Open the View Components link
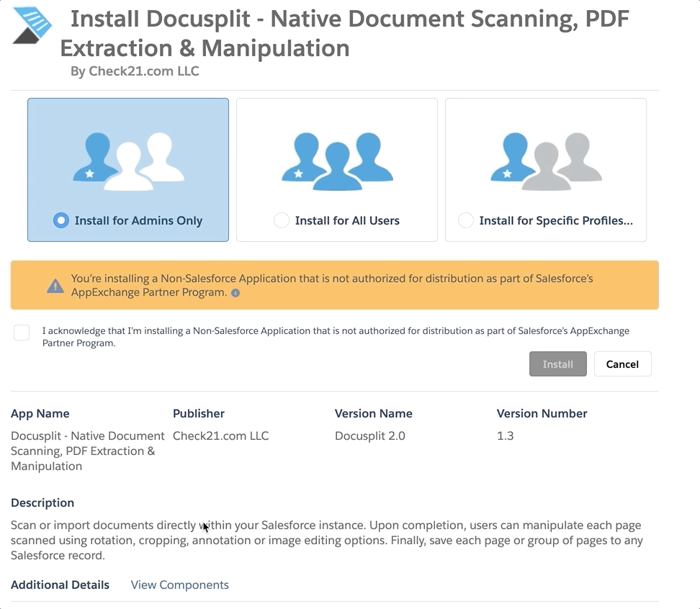700x609 pixels. tap(179, 585)
